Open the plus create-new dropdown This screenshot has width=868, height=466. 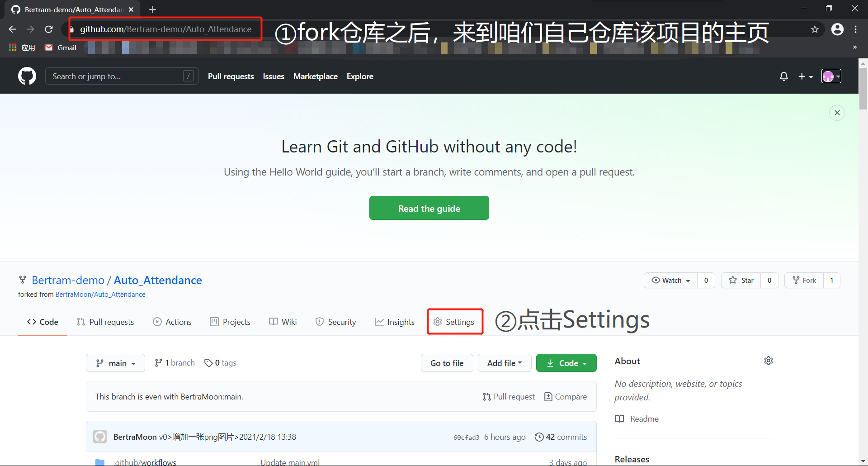(x=806, y=76)
